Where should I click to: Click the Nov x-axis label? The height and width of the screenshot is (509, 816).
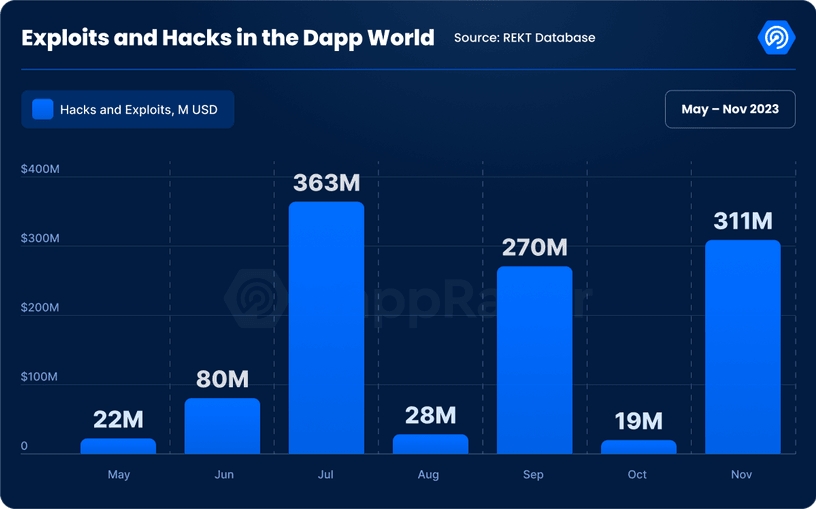(741, 475)
